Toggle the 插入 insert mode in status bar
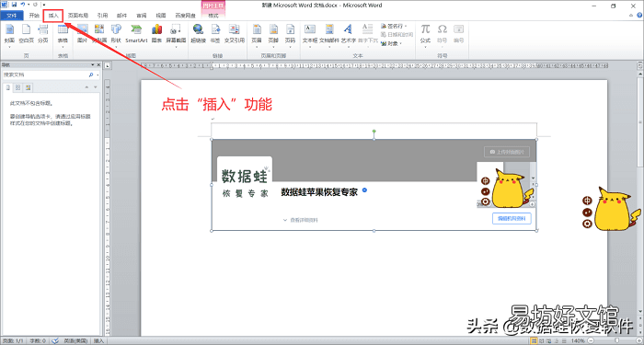This screenshot has height=345, width=644. click(98, 341)
